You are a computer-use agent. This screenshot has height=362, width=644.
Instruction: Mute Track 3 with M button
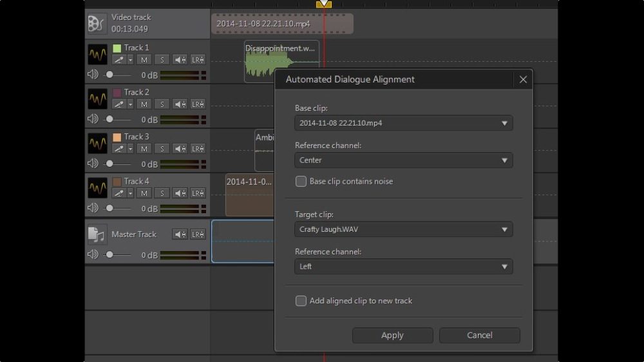144,149
